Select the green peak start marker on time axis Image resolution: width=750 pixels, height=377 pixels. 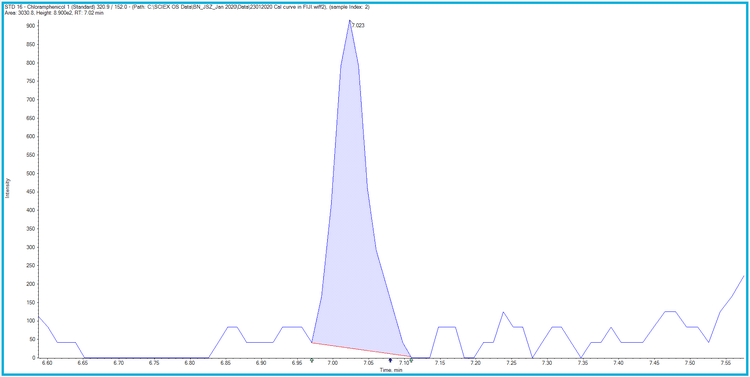click(x=312, y=360)
